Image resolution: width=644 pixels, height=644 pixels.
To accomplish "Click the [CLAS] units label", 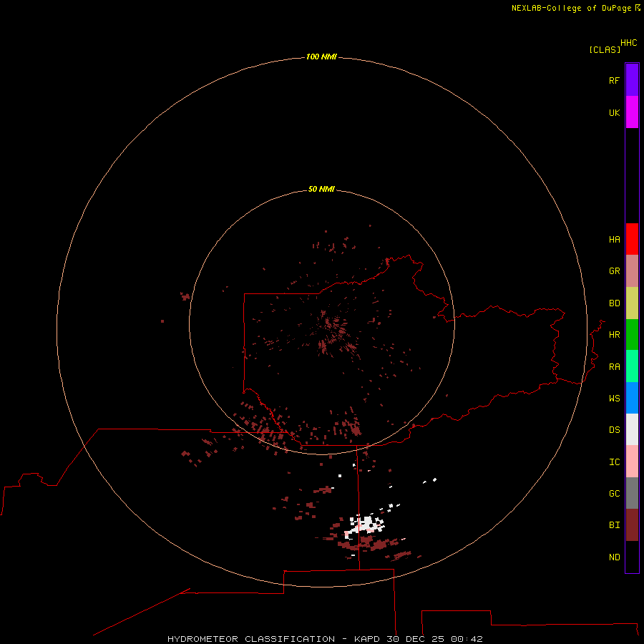I will 605,49.
